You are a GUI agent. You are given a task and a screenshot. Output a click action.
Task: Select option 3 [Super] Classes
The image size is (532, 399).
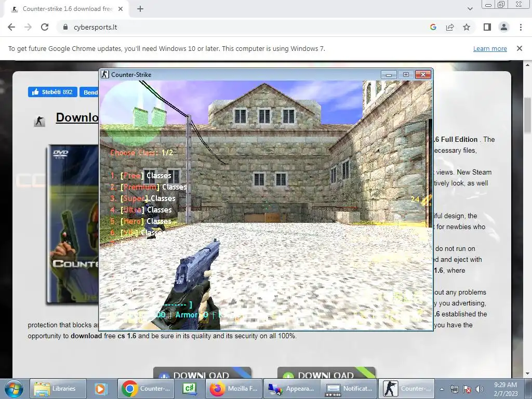(143, 198)
